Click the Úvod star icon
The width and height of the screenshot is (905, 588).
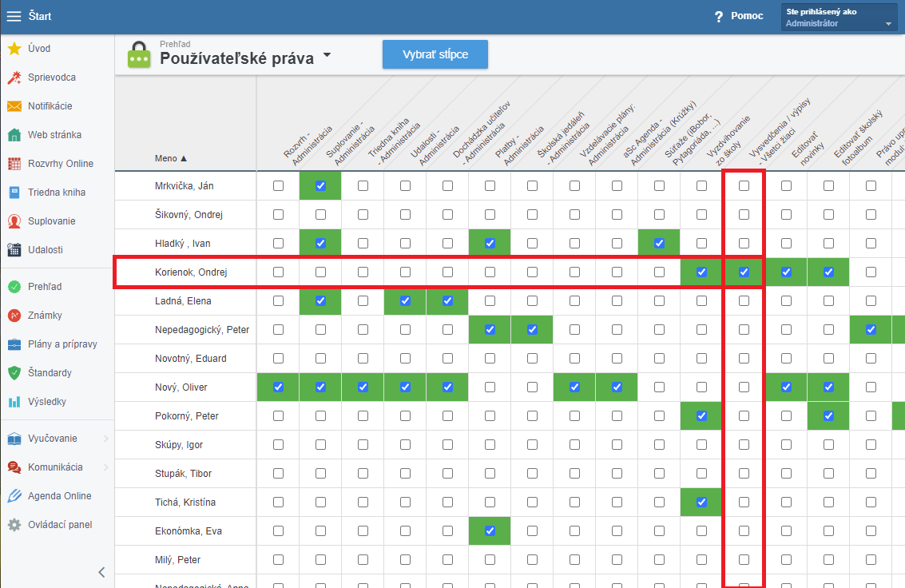pyautogui.click(x=14, y=49)
